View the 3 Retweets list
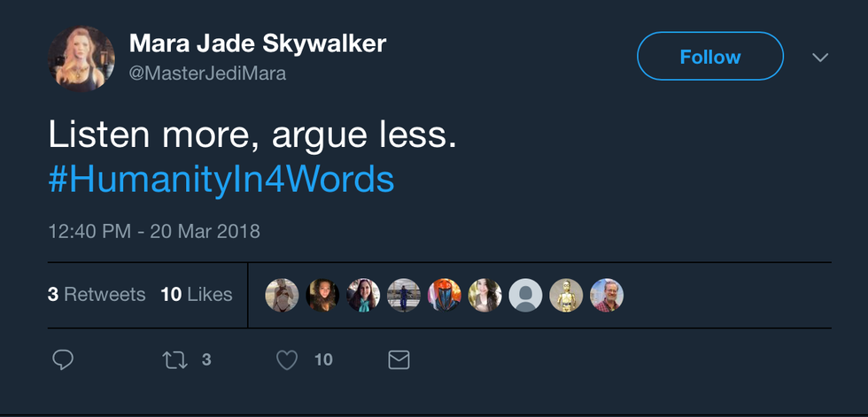Viewport: 868px width, 417px height. [x=97, y=295]
